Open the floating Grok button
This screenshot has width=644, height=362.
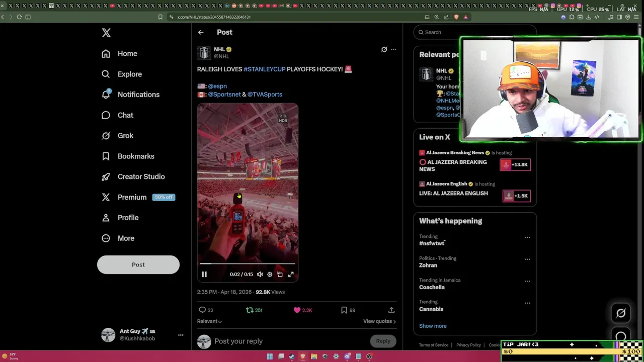(x=621, y=313)
